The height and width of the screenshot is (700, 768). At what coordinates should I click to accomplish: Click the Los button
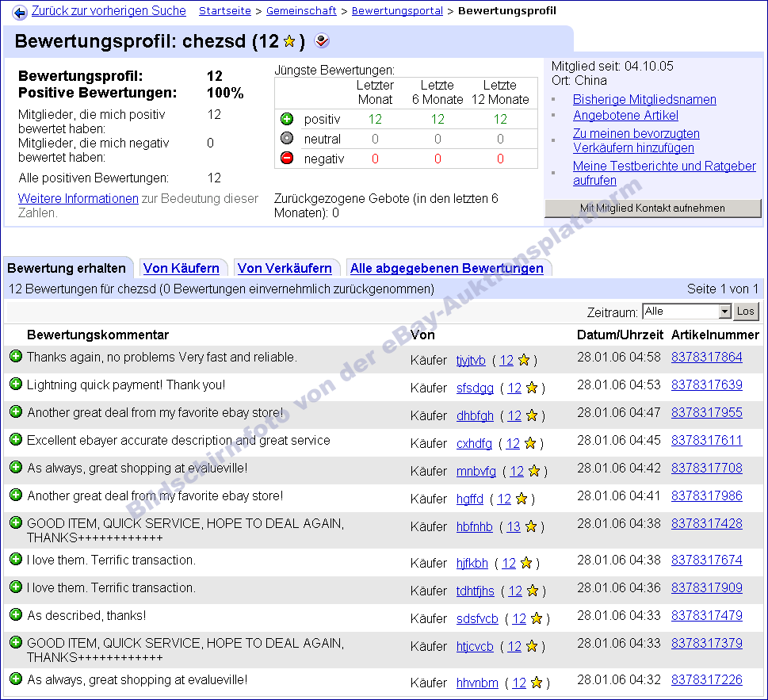tap(746, 311)
